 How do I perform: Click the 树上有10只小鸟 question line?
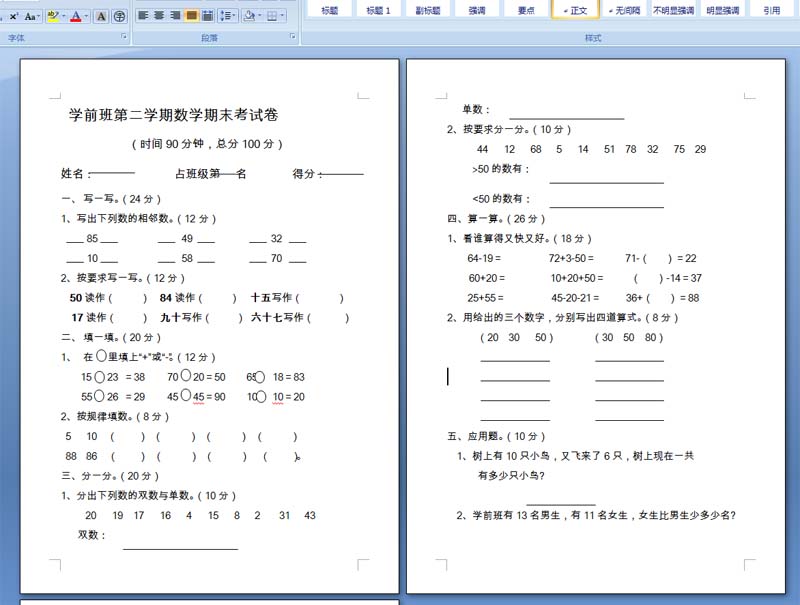(576, 456)
